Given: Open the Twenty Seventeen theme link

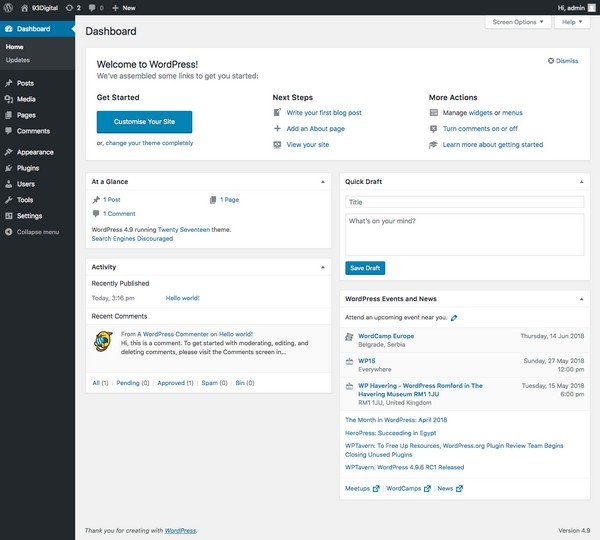Looking at the screenshot, I should (184, 230).
